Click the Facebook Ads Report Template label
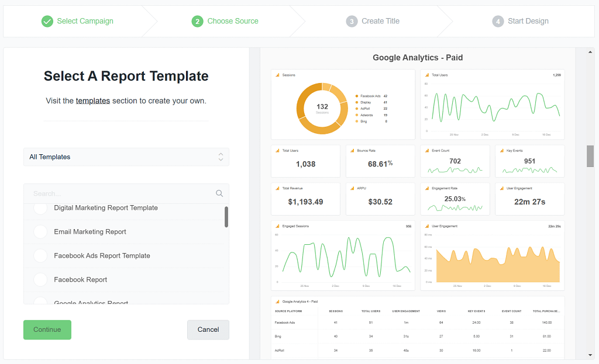Viewport: 599px width, 364px height. 102,256
